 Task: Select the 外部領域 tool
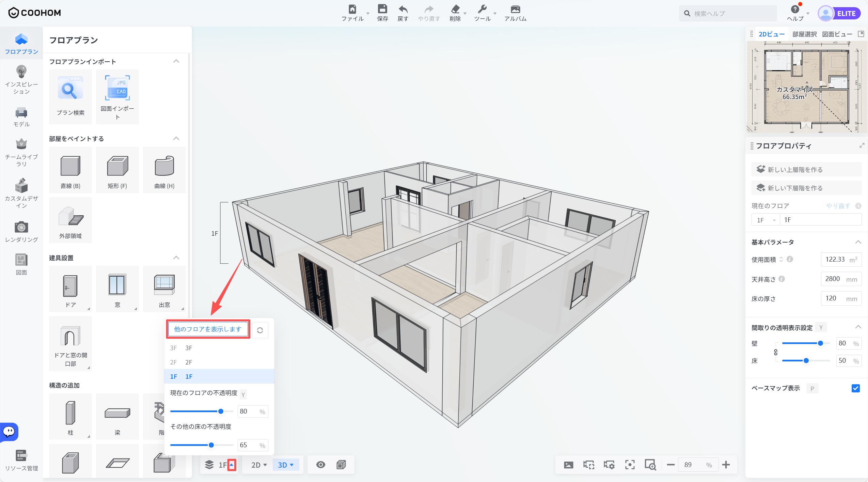[70, 220]
